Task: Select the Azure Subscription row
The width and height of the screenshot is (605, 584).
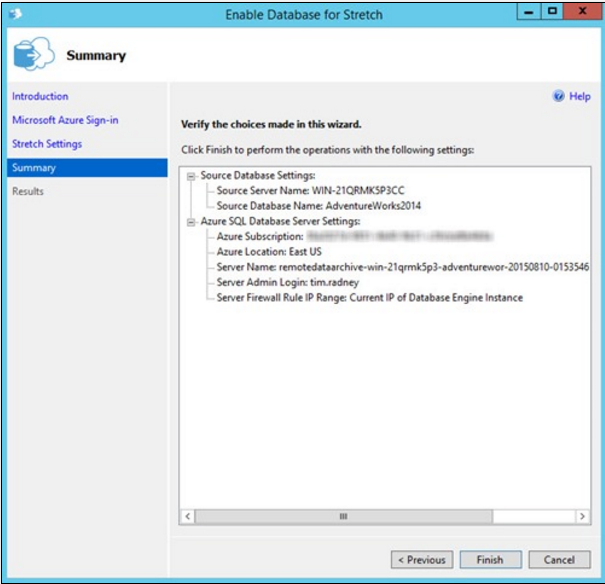Action: coord(354,236)
